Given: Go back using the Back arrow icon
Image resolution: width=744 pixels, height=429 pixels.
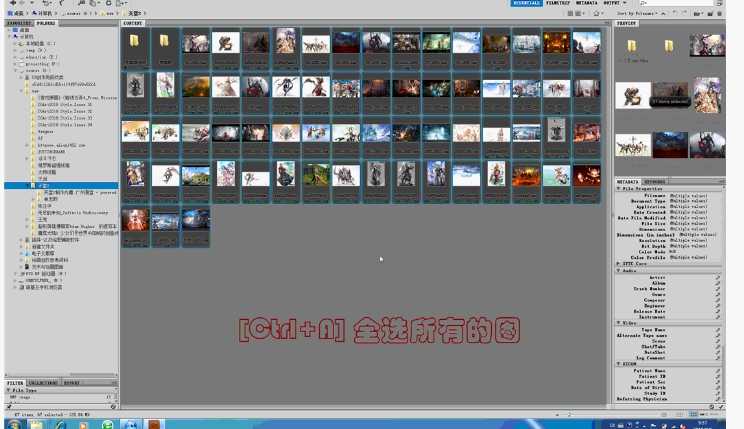Looking at the screenshot, I should click(13, 3).
